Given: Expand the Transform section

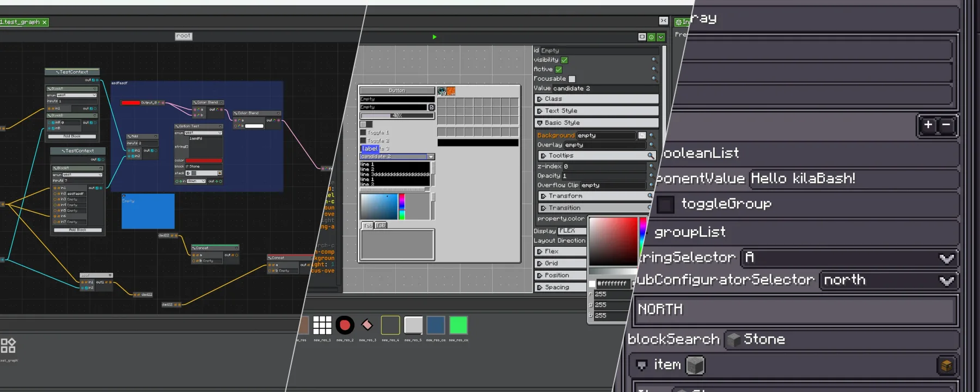Looking at the screenshot, I should 595,196.
